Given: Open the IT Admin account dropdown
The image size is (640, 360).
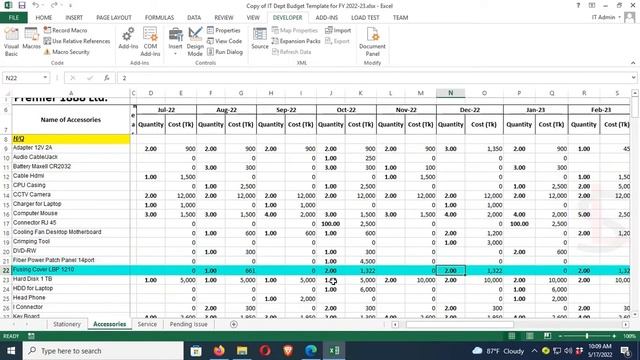Looking at the screenshot, I should tap(606, 18).
